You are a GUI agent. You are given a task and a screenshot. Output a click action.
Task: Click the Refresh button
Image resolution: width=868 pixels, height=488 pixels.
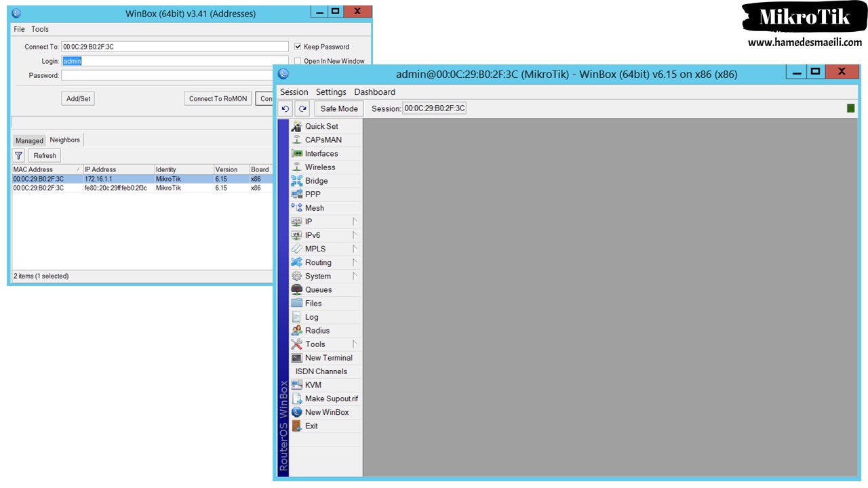45,155
